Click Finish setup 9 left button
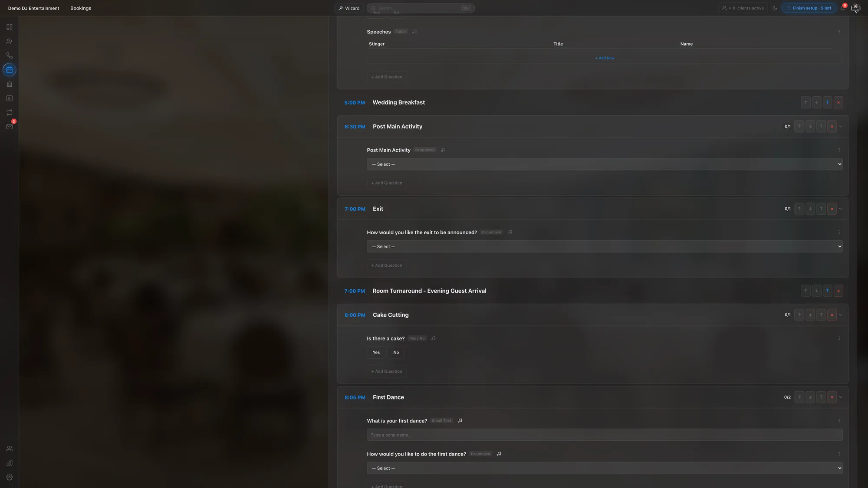This screenshot has height=488, width=868. click(x=809, y=8)
